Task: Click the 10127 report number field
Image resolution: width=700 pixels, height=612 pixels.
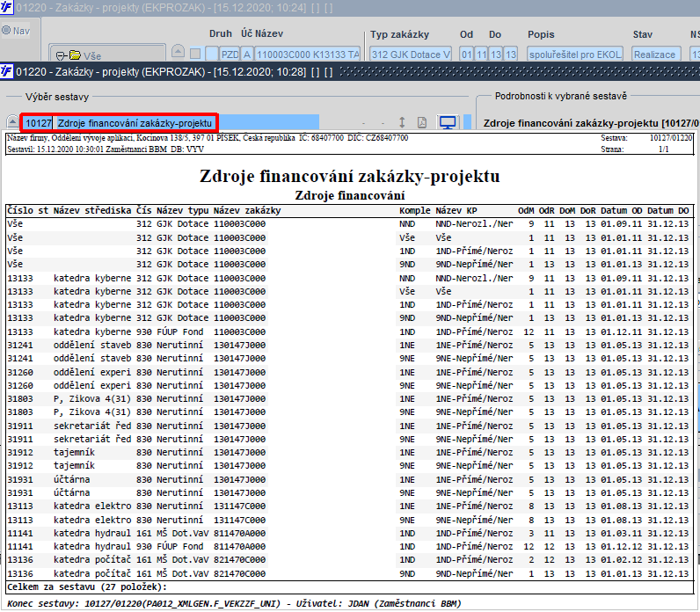Action: (37, 123)
